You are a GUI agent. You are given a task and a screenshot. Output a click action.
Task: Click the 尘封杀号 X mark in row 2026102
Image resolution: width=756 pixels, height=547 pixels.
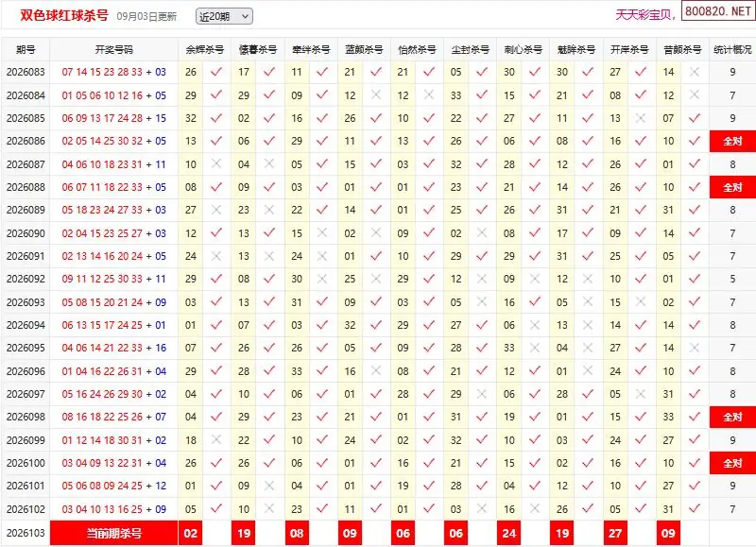coord(482,508)
